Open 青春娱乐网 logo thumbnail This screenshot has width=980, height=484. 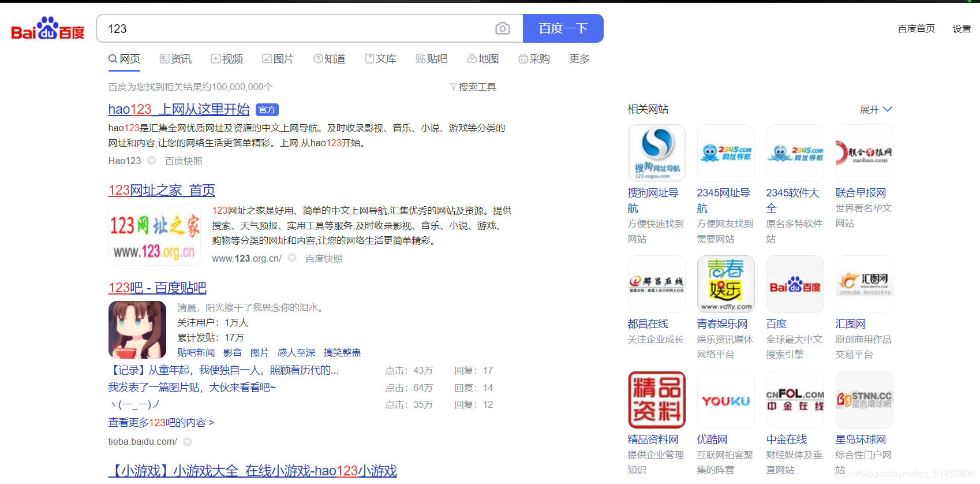click(726, 284)
